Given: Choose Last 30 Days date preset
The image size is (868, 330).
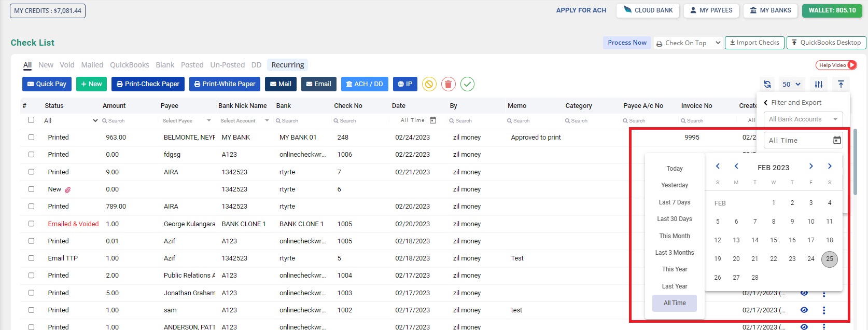Looking at the screenshot, I should click(x=674, y=219).
